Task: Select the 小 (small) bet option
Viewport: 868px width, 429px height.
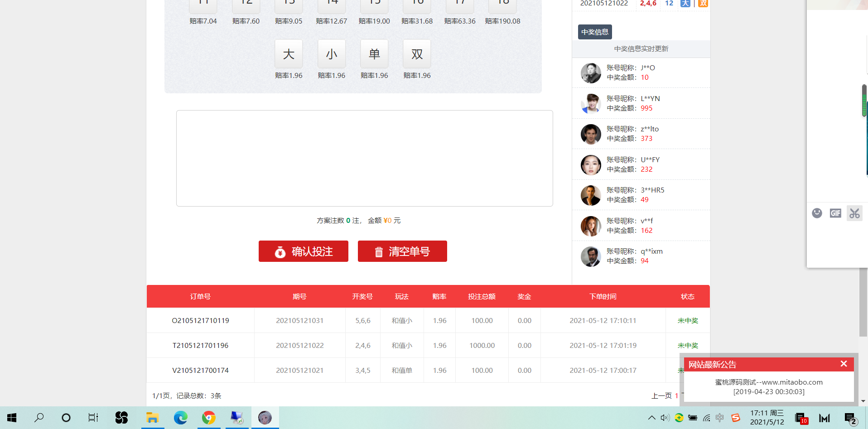Action: coord(332,54)
